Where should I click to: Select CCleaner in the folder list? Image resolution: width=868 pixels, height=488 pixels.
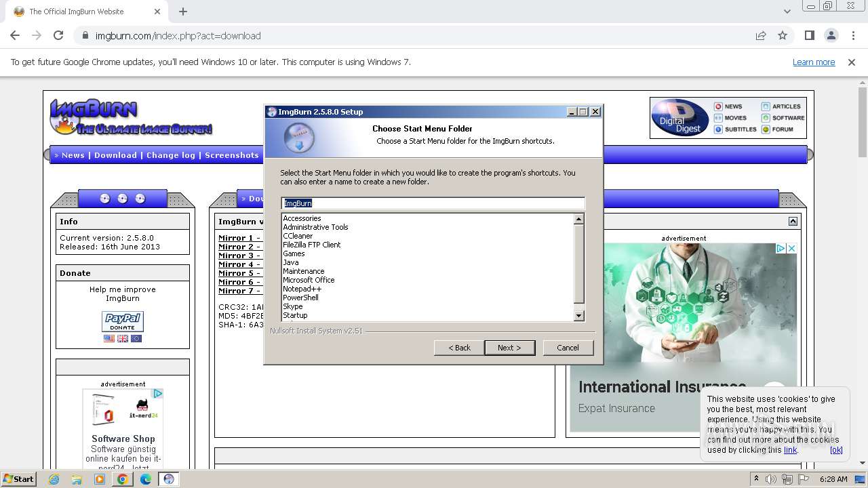tap(298, 236)
